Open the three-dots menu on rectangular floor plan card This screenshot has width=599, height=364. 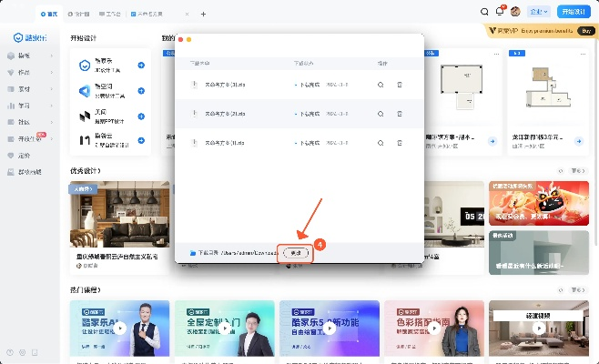pyautogui.click(x=496, y=54)
